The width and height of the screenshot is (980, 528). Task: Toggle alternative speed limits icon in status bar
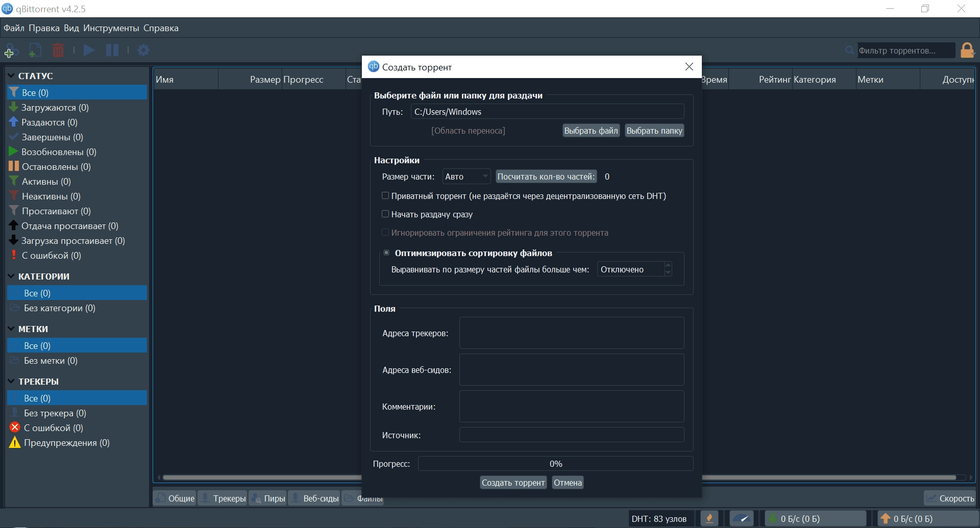tap(742, 519)
